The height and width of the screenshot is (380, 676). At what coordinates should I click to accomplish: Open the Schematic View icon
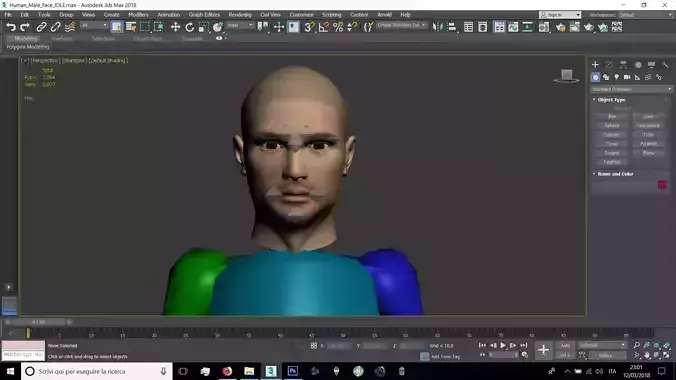tap(527, 27)
